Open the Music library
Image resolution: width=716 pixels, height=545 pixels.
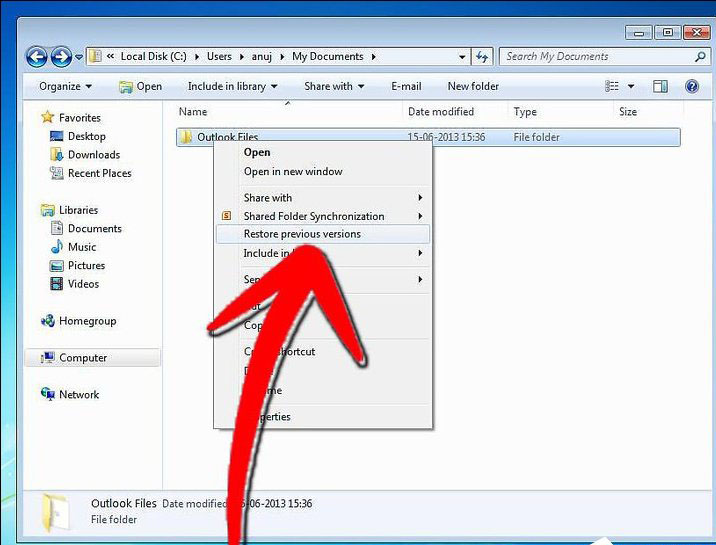(82, 247)
